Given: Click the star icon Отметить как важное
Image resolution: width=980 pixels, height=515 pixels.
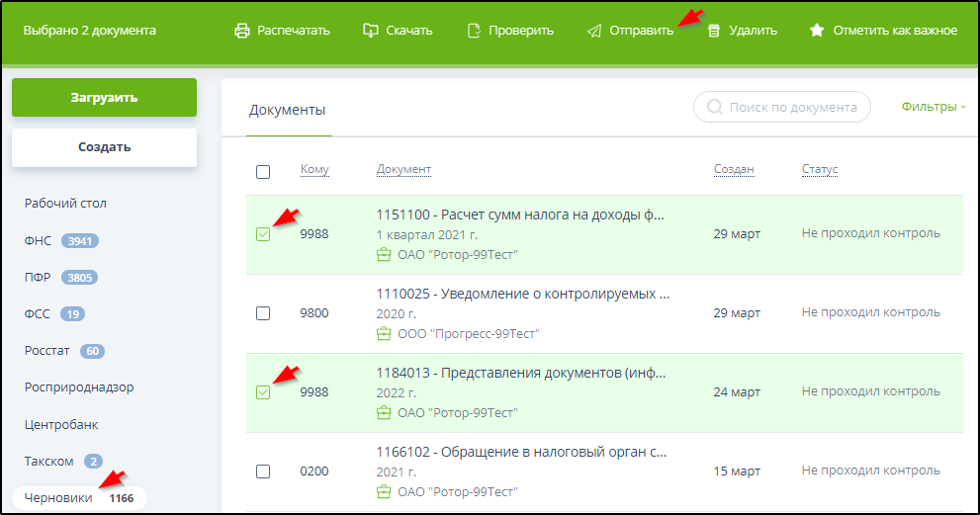Looking at the screenshot, I should pos(817,31).
